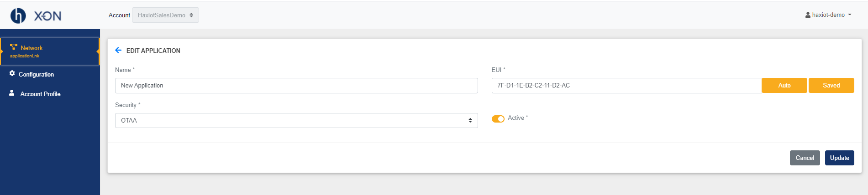Toggle the Active switch off
This screenshot has width=868, height=195.
tap(498, 119)
